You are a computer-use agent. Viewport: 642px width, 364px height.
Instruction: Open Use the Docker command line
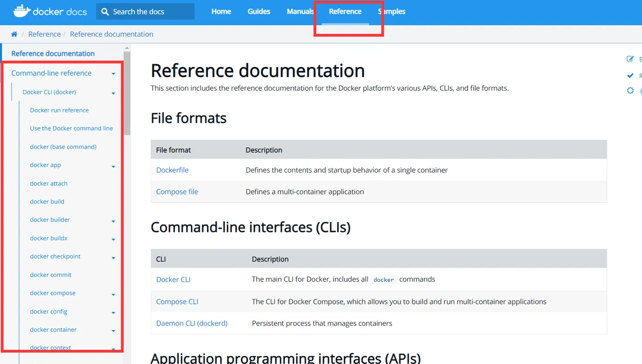72,128
